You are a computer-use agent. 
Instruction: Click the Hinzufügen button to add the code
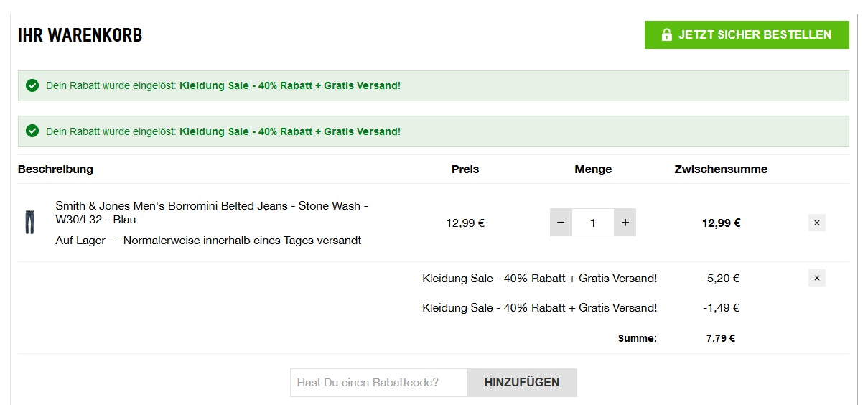521,382
